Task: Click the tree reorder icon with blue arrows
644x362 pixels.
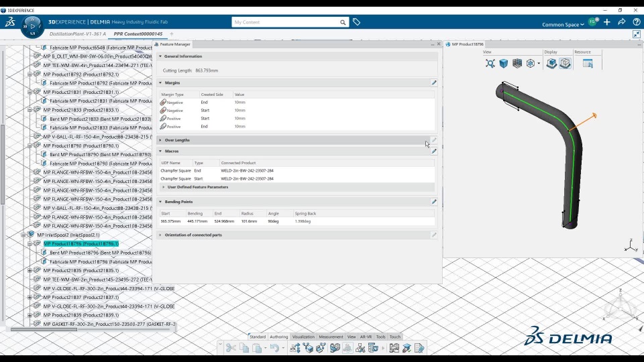Action: (295, 349)
